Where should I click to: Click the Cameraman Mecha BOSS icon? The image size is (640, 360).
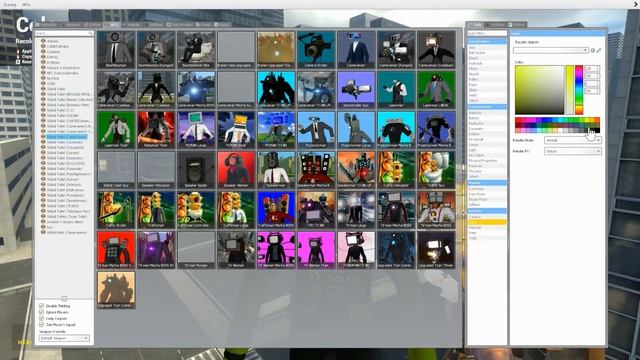[196, 89]
